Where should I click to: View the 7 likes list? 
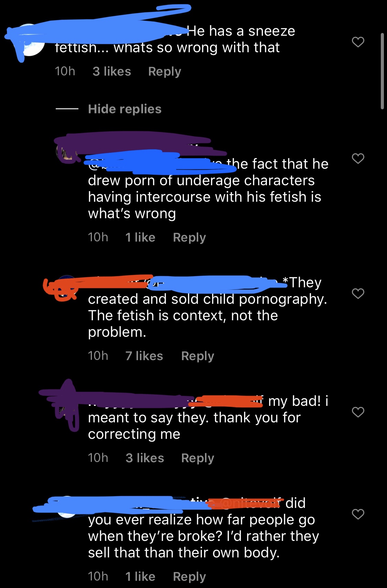(144, 356)
